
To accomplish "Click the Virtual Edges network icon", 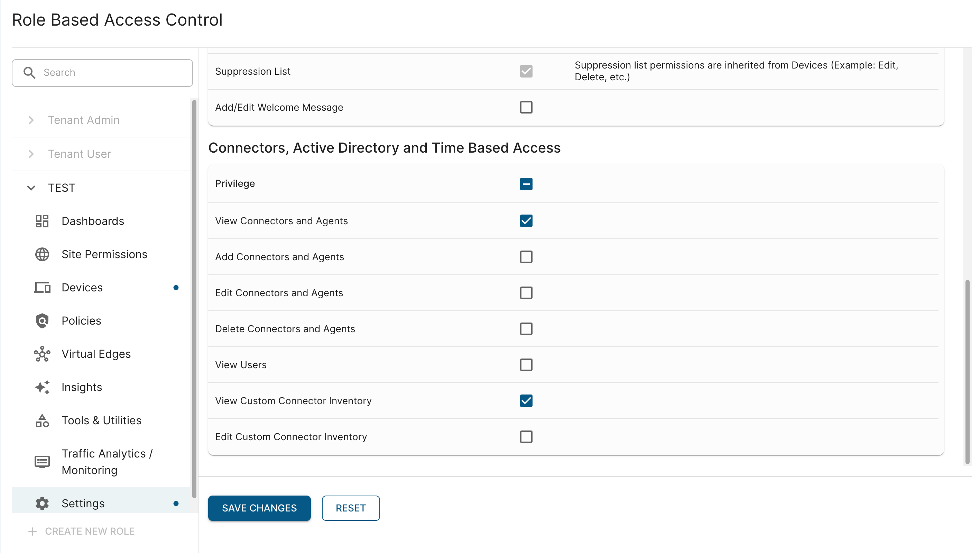I will [x=42, y=354].
